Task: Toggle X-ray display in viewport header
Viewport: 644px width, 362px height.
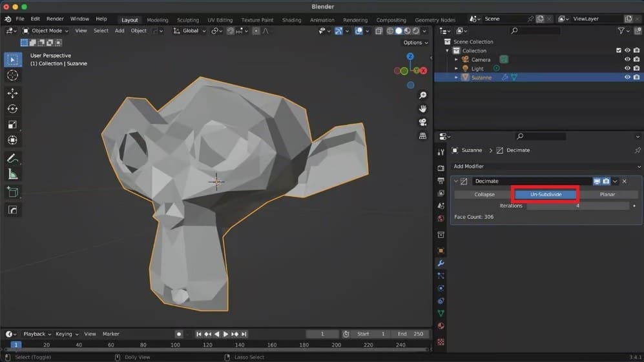Action: click(x=379, y=31)
